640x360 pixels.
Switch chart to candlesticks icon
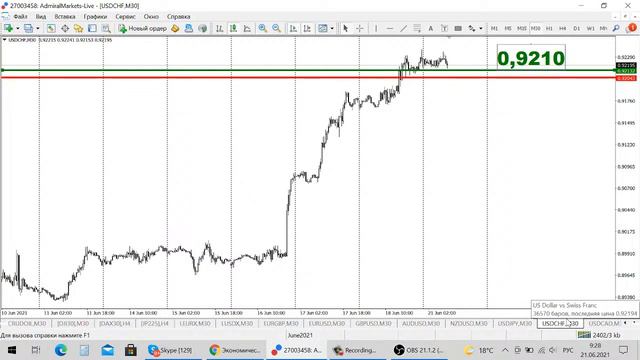click(x=233, y=28)
